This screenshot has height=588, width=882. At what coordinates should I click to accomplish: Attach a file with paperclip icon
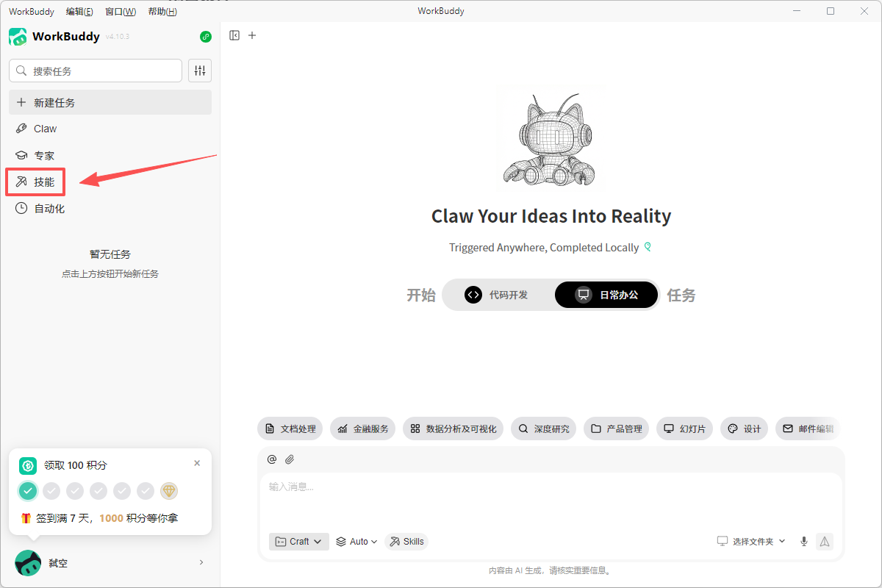point(290,459)
